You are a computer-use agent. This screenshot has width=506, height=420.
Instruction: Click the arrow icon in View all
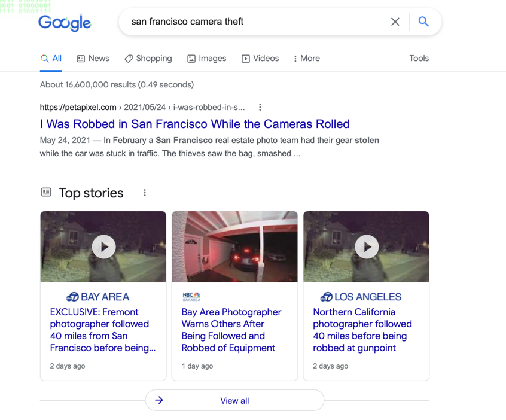click(159, 400)
